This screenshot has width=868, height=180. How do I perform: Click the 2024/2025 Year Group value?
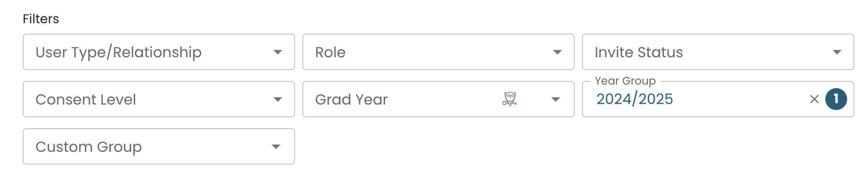pos(635,99)
